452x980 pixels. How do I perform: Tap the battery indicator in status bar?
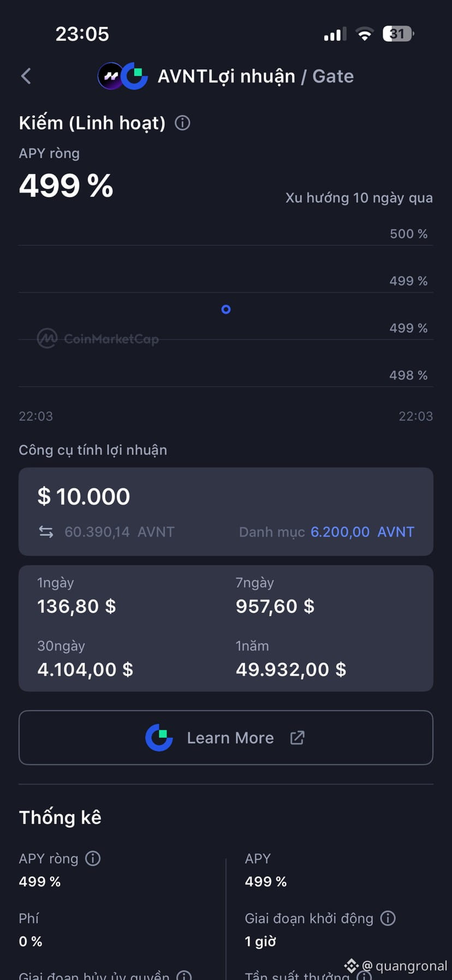(x=399, y=34)
